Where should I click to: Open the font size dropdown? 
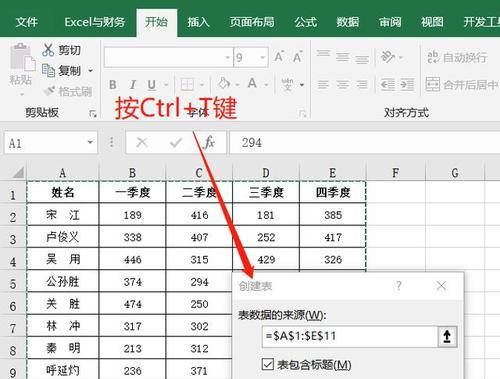263,57
